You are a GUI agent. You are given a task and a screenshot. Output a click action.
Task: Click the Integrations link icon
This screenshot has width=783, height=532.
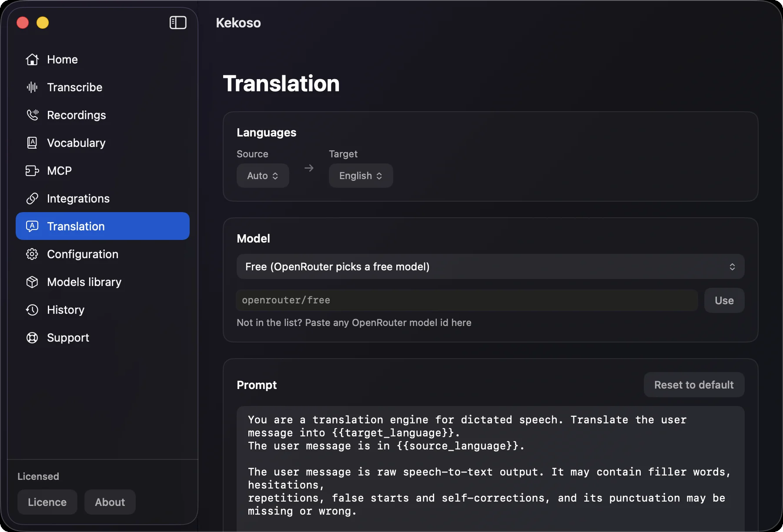(x=32, y=199)
